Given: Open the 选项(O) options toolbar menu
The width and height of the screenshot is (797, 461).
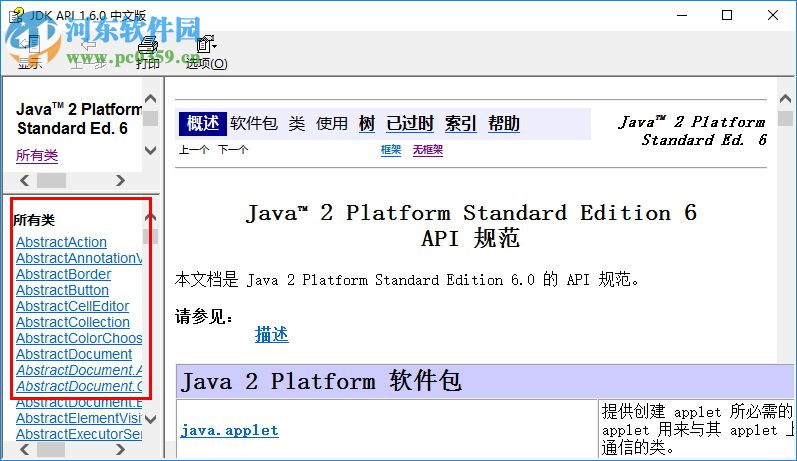Looking at the screenshot, I should [x=206, y=52].
